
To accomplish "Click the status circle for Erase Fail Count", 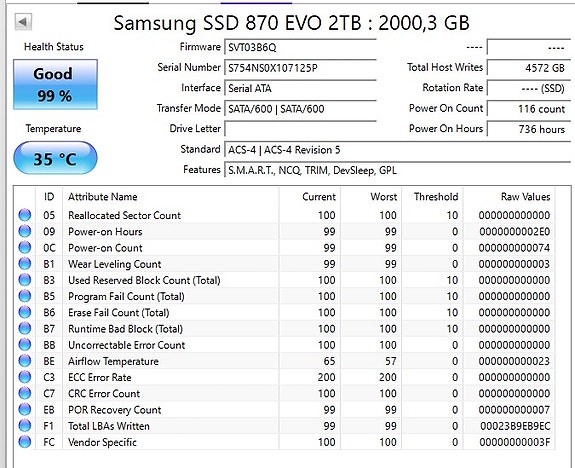I will click(25, 312).
